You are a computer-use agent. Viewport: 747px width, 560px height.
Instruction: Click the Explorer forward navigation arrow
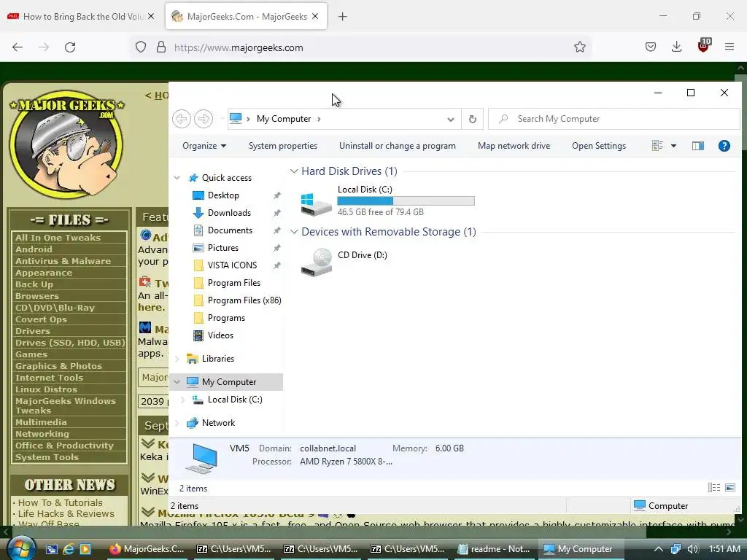point(204,119)
